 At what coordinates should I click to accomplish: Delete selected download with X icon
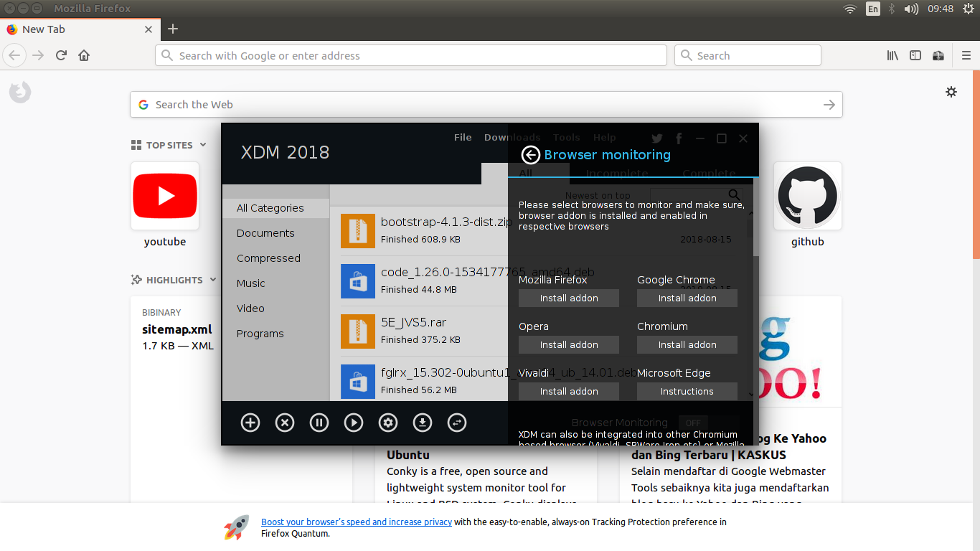pos(285,423)
